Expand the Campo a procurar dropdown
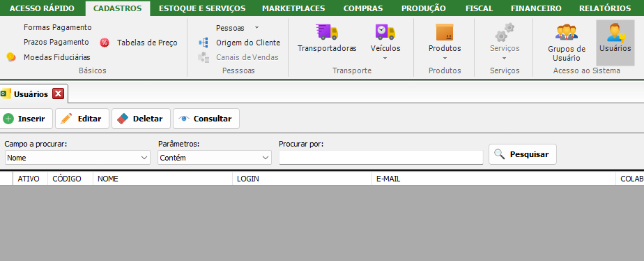Screen dimensions: 644x261 77,158
